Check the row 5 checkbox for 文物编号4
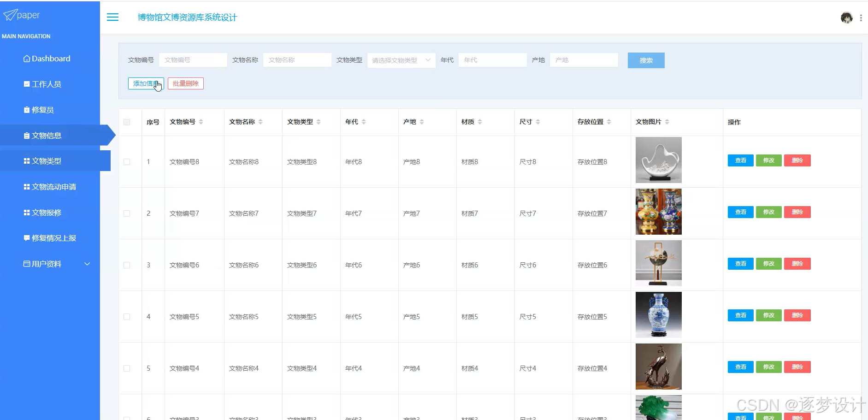Image resolution: width=868 pixels, height=420 pixels. point(127,368)
